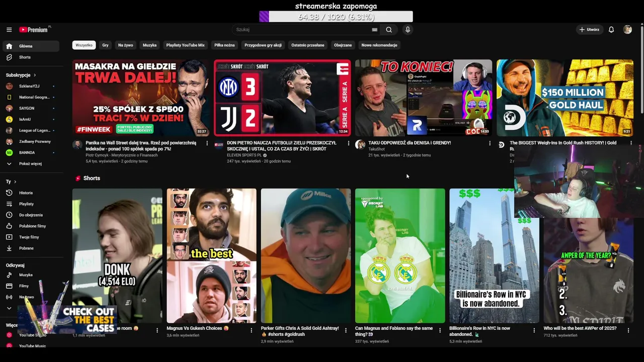
Task: Expand Pokaż więcej subscriptions list
Action: [30, 163]
